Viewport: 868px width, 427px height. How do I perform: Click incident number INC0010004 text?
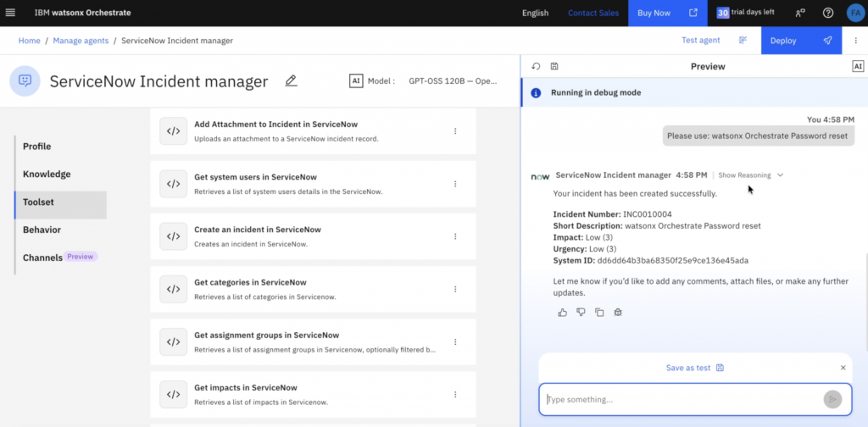coord(647,214)
